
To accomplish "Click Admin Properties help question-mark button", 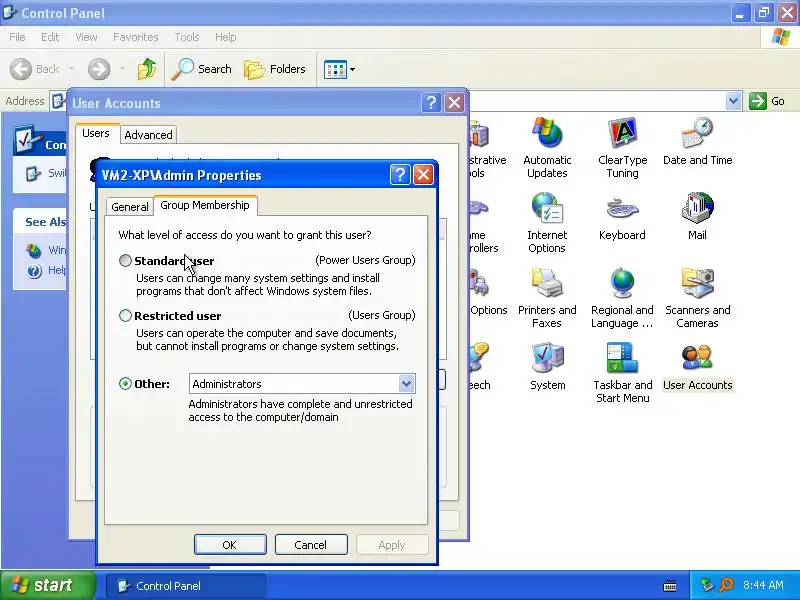I will tap(399, 174).
